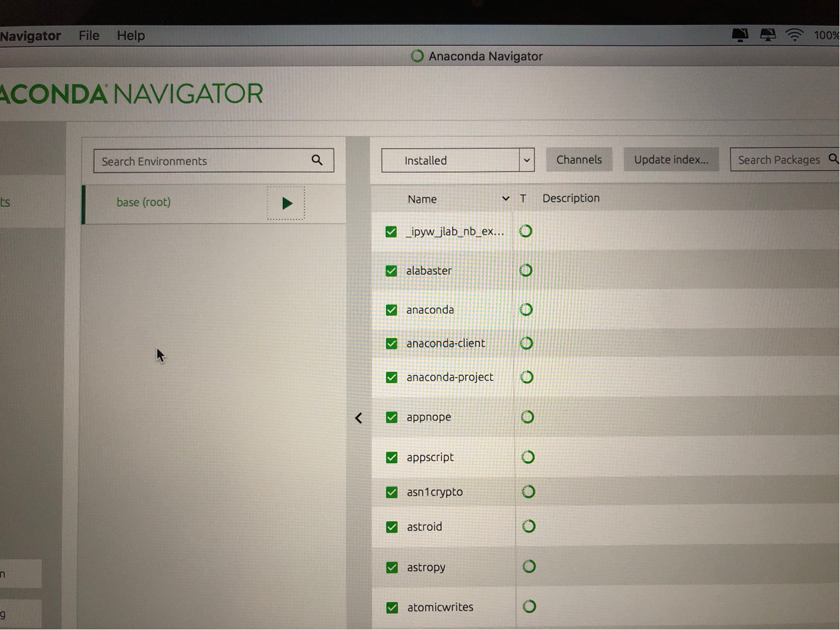Run base (root) environment play button
840x630 pixels.
286,203
